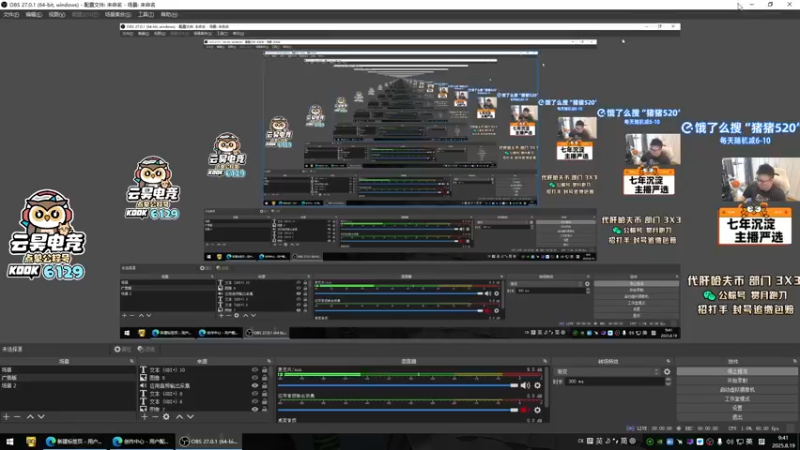The width and height of the screenshot is (800, 450).
Task: Open the 工具(T) menu in the main menu bar
Action: pyautogui.click(x=146, y=15)
